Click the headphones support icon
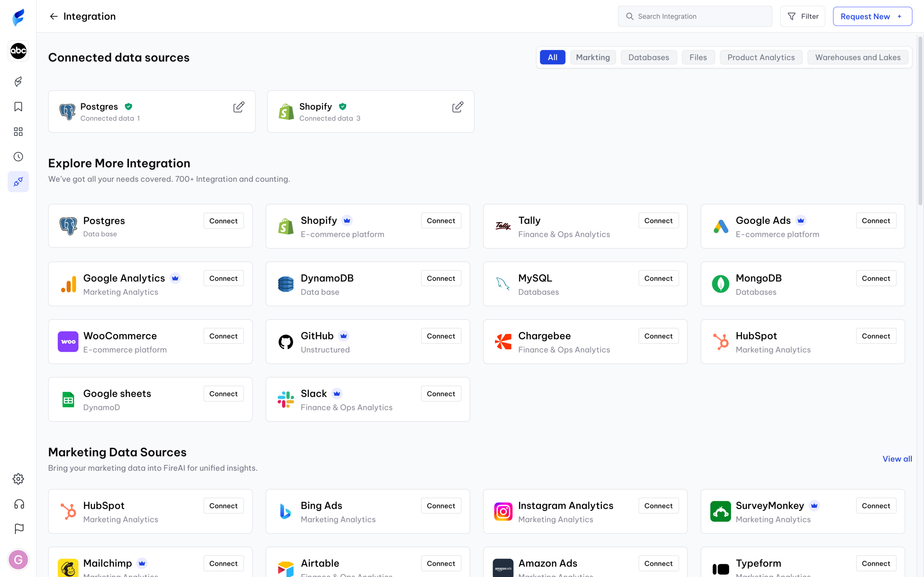Viewport: 924px width, 577px height. [x=18, y=504]
